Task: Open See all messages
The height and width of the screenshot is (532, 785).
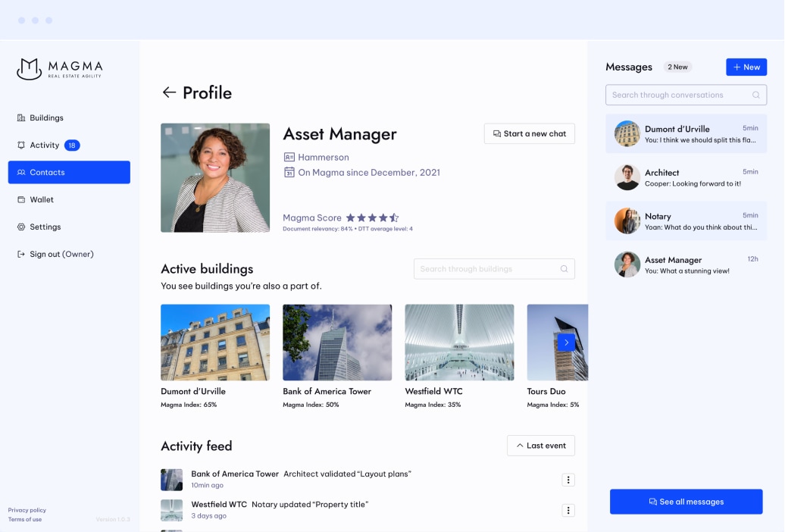Action: [x=686, y=501]
